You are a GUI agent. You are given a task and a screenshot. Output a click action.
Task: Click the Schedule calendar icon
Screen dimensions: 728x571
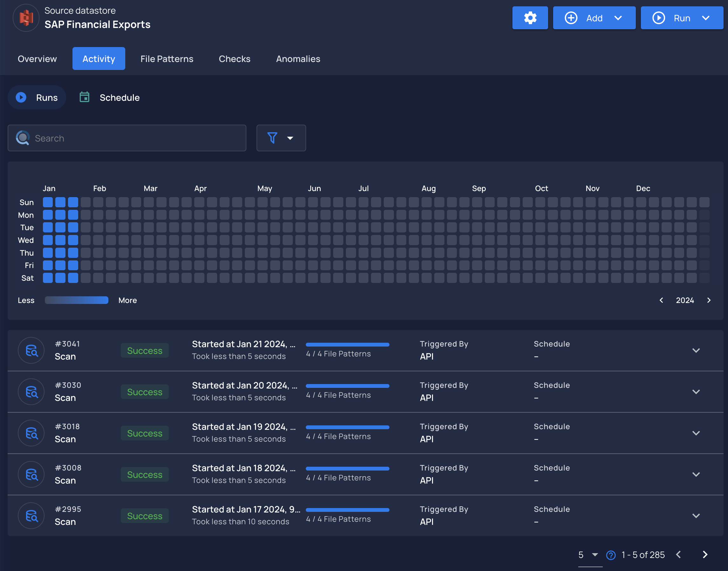click(84, 97)
